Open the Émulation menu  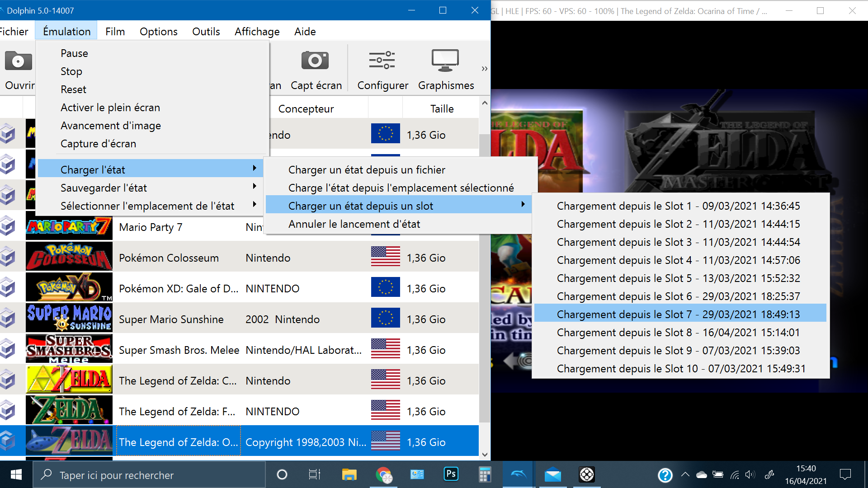(67, 31)
